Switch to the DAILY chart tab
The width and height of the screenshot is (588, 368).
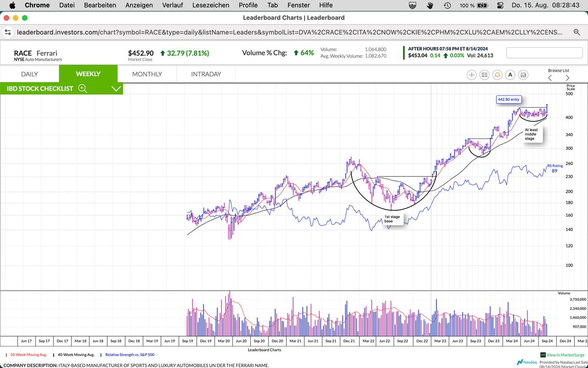[x=29, y=74]
